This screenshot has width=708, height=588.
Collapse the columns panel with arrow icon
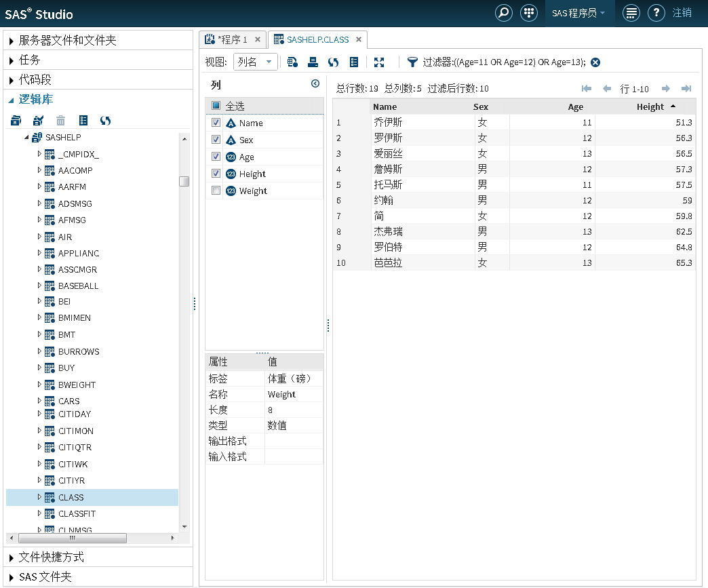(x=315, y=84)
